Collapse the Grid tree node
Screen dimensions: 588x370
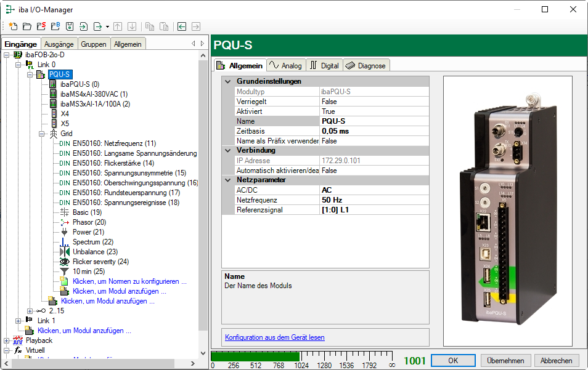(42, 134)
